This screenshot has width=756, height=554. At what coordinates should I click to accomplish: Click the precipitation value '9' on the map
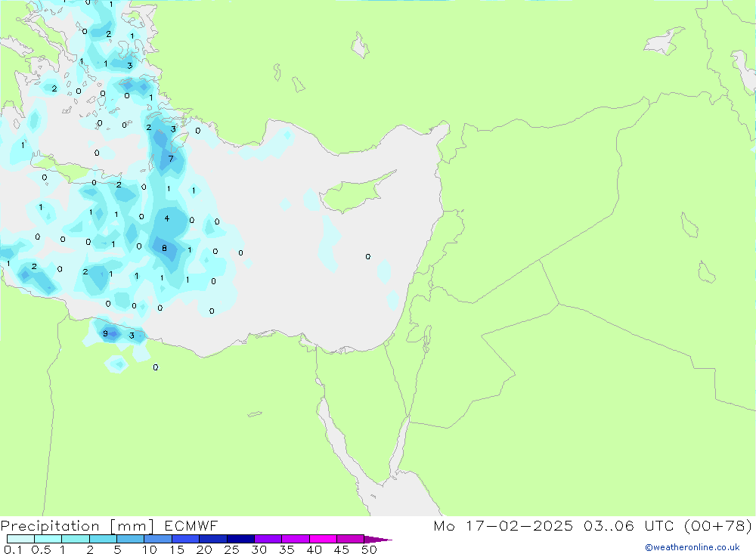coord(105,333)
